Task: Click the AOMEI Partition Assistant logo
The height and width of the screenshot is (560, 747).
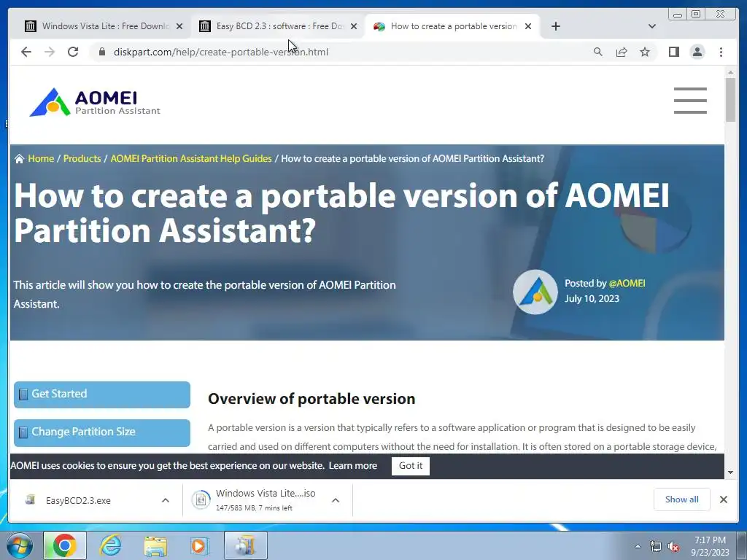Action: click(x=95, y=102)
